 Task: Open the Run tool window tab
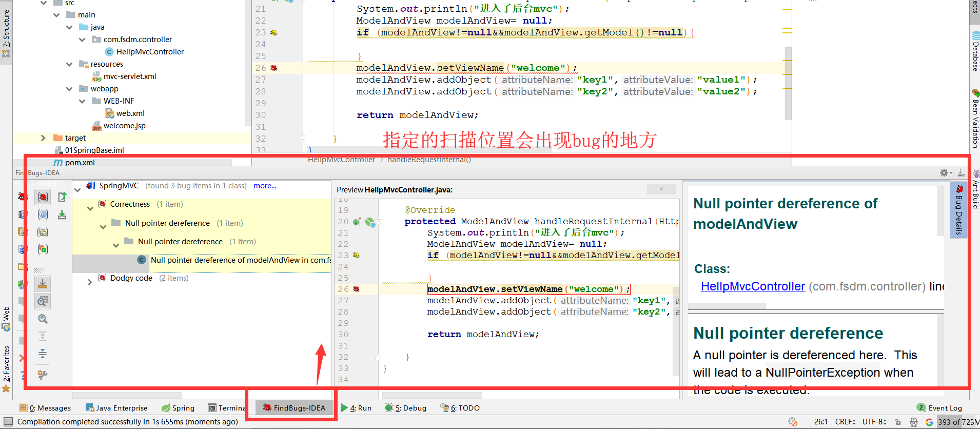coord(356,408)
